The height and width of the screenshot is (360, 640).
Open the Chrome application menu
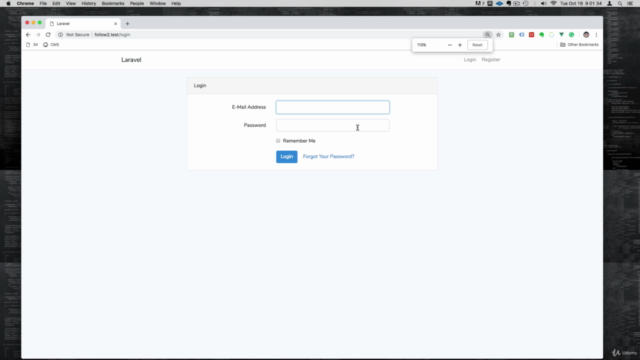pos(25,3)
